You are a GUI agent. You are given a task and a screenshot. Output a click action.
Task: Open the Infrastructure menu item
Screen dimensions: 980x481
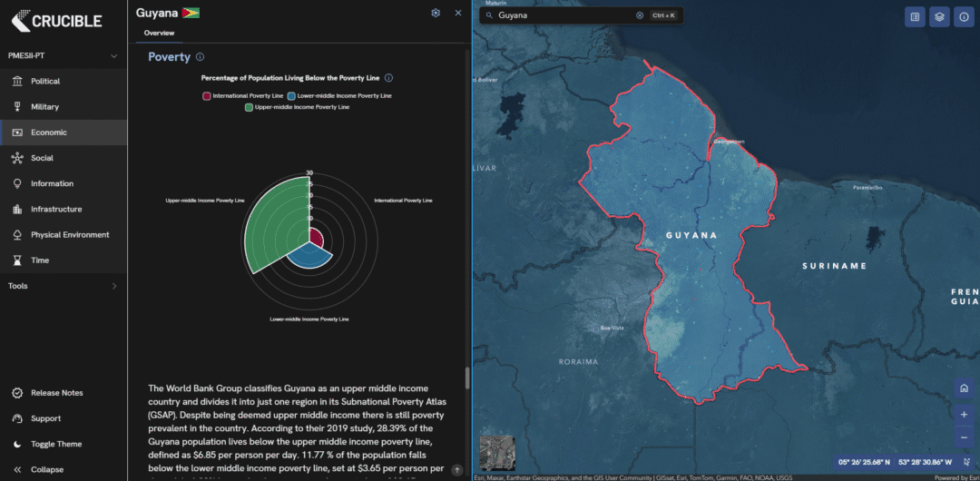[x=56, y=209]
